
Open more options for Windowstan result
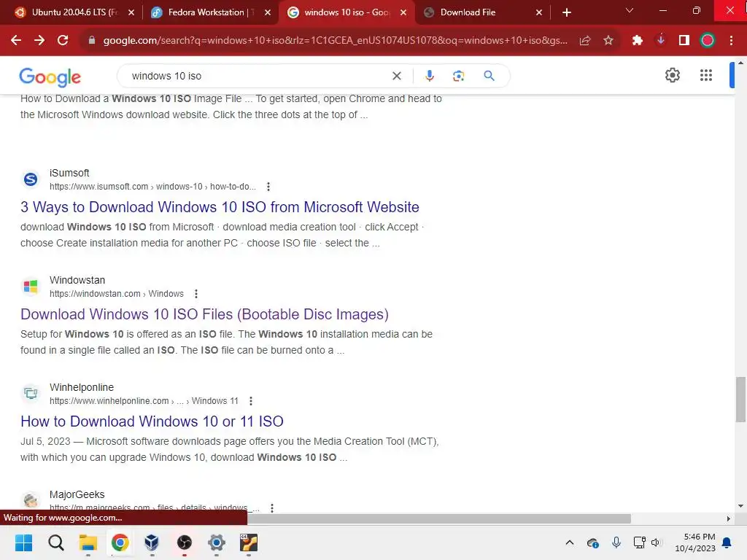coord(196,294)
